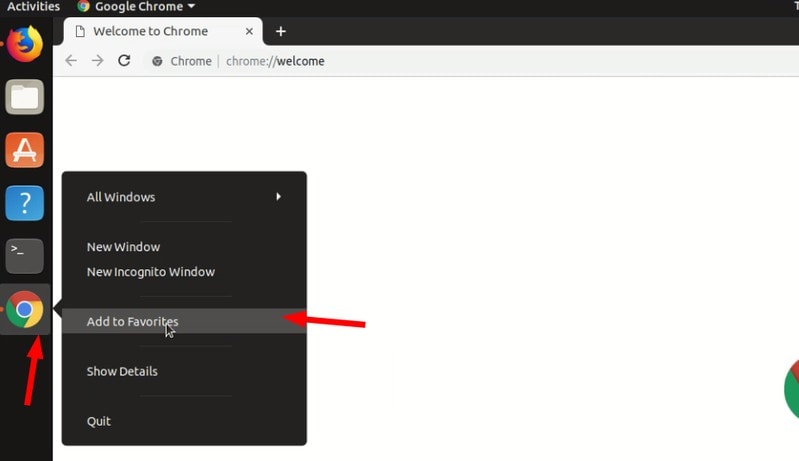Open Firefox from the Ubuntu dock
799x461 pixels.
click(x=24, y=44)
